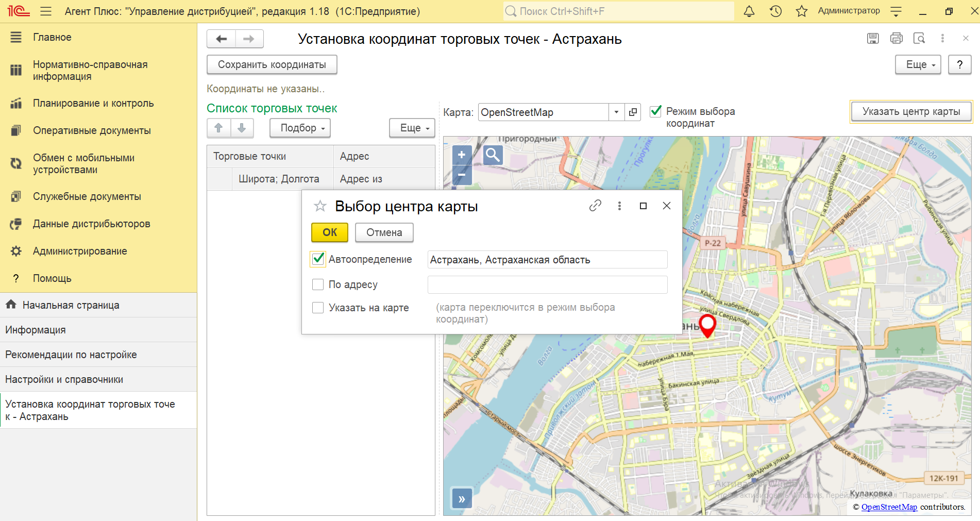Click the map search magnifier icon
980x521 pixels.
[x=493, y=155]
